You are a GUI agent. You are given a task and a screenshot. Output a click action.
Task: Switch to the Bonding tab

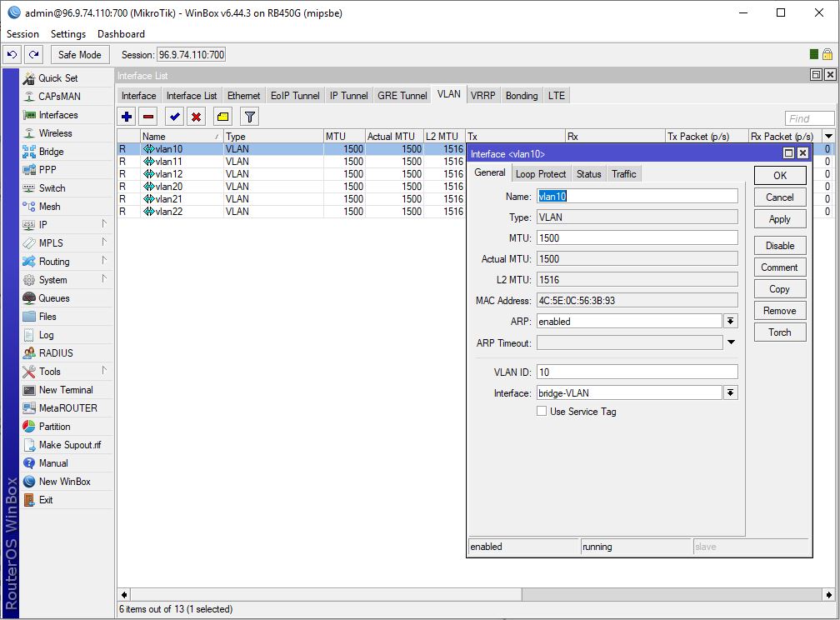click(522, 95)
